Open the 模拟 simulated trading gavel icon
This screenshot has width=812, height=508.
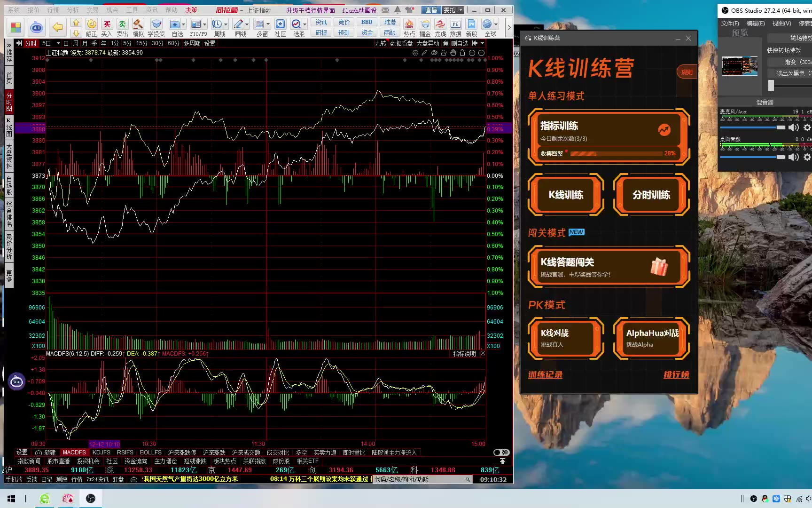[138, 25]
